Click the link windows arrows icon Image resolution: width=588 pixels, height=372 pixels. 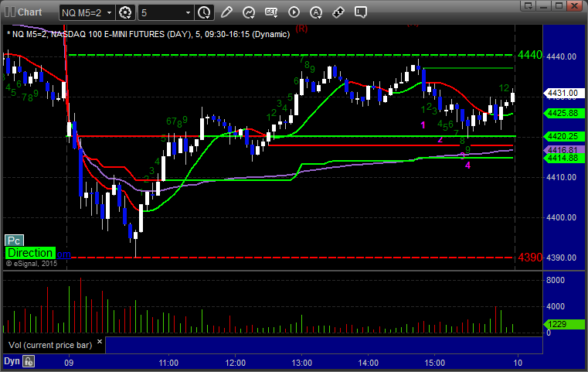point(338,12)
